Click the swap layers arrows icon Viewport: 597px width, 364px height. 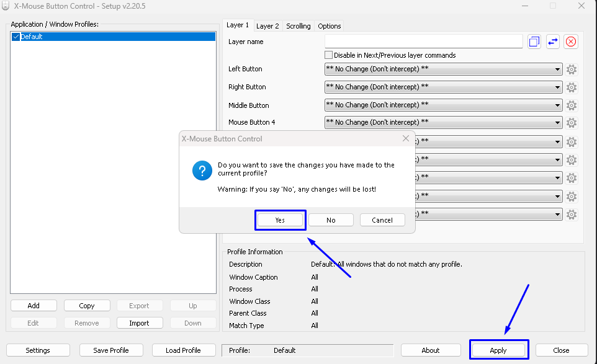552,42
